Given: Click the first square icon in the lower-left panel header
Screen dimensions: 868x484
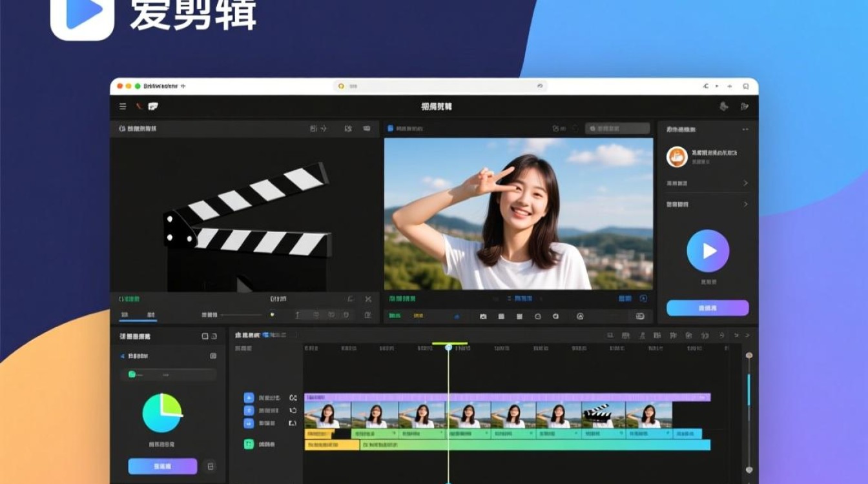Looking at the screenshot, I should point(205,336).
